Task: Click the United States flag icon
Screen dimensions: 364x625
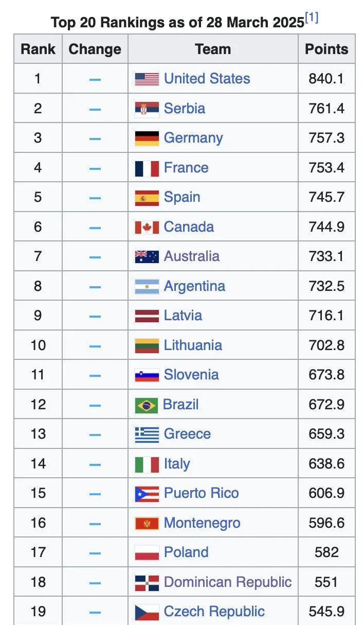Action: 147,79
